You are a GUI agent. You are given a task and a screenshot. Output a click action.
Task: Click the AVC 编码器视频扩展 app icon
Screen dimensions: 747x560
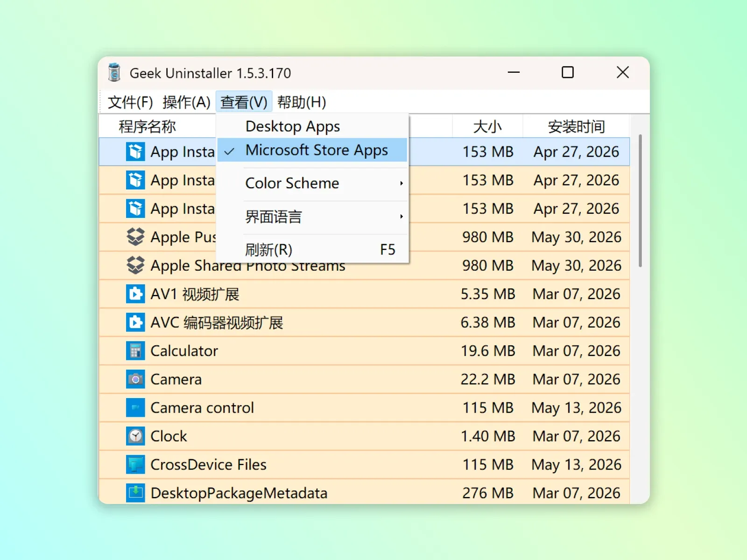pos(135,322)
